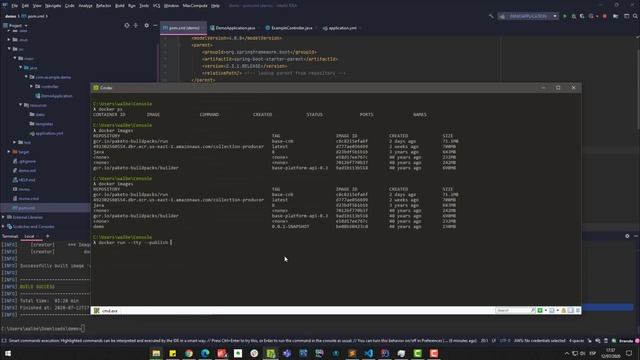The width and height of the screenshot is (640, 360).
Task: Collapse the com.example.demo package
Action: click(x=26, y=77)
